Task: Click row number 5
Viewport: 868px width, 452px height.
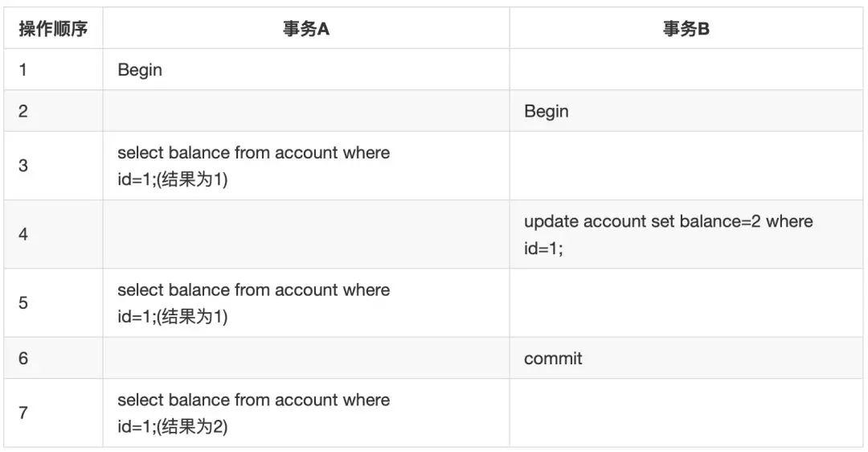Action: (x=23, y=303)
